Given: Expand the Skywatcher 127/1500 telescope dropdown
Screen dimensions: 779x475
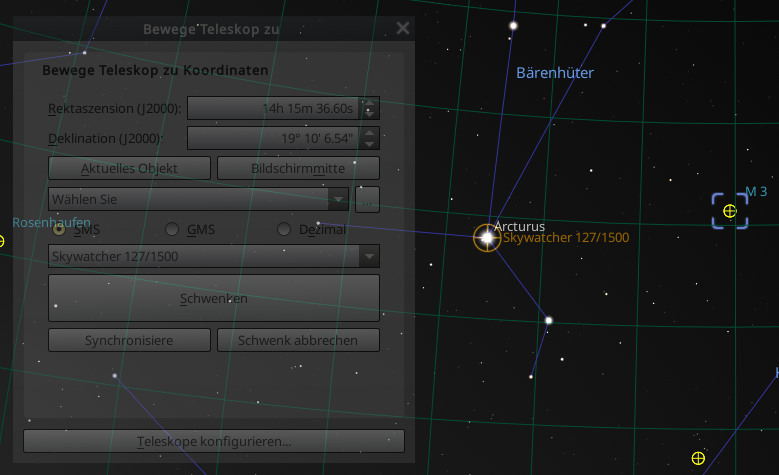Looking at the screenshot, I should pos(214,256).
